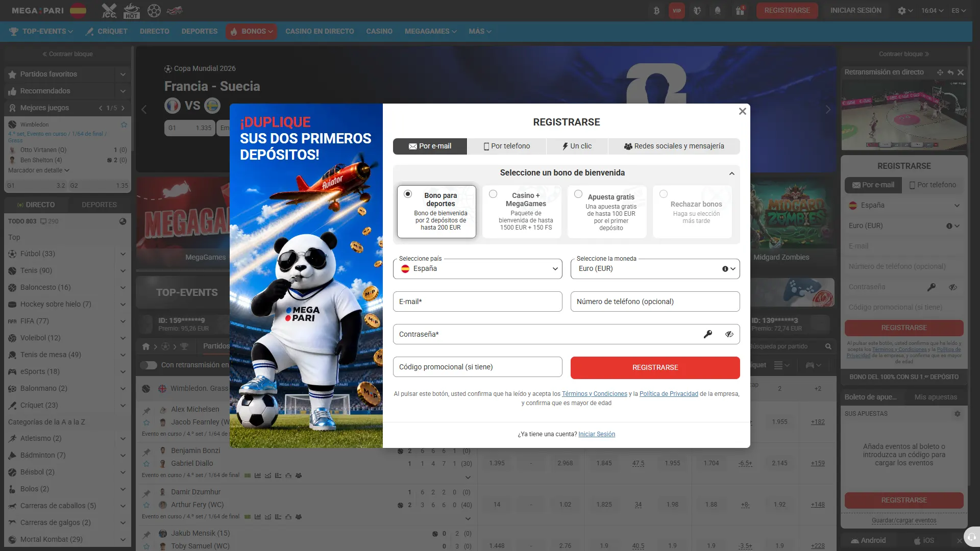Open the live basketball stream thumbnail
Image resolution: width=980 pixels, height=551 pixels.
pyautogui.click(x=903, y=115)
